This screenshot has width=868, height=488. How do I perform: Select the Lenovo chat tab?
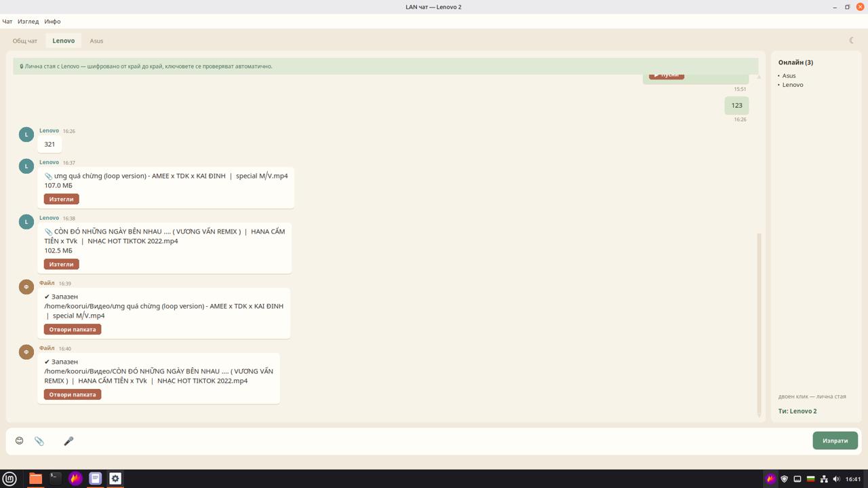click(64, 41)
